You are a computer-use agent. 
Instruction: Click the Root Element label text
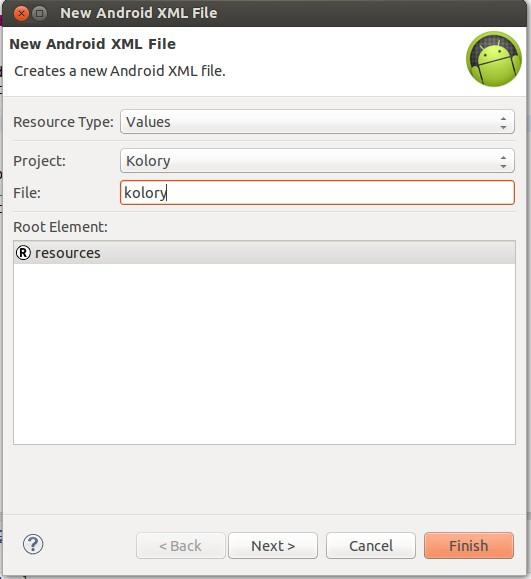point(61,227)
